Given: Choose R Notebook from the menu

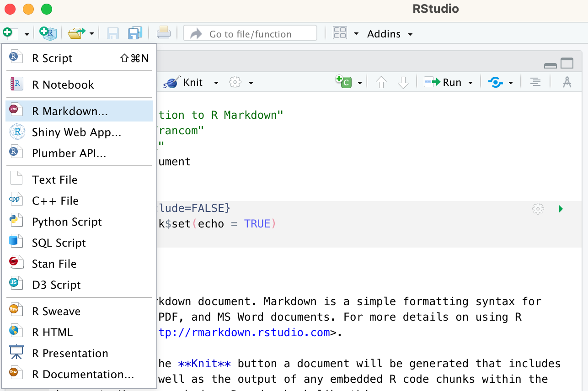Looking at the screenshot, I should point(79,85).
